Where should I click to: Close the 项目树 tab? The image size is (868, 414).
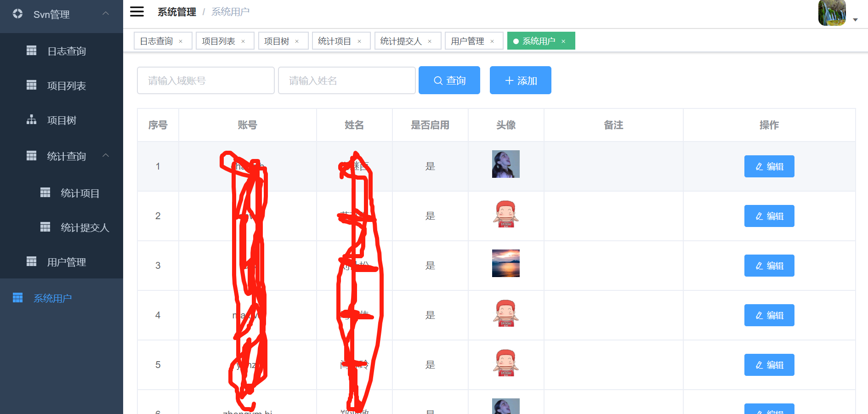point(297,41)
